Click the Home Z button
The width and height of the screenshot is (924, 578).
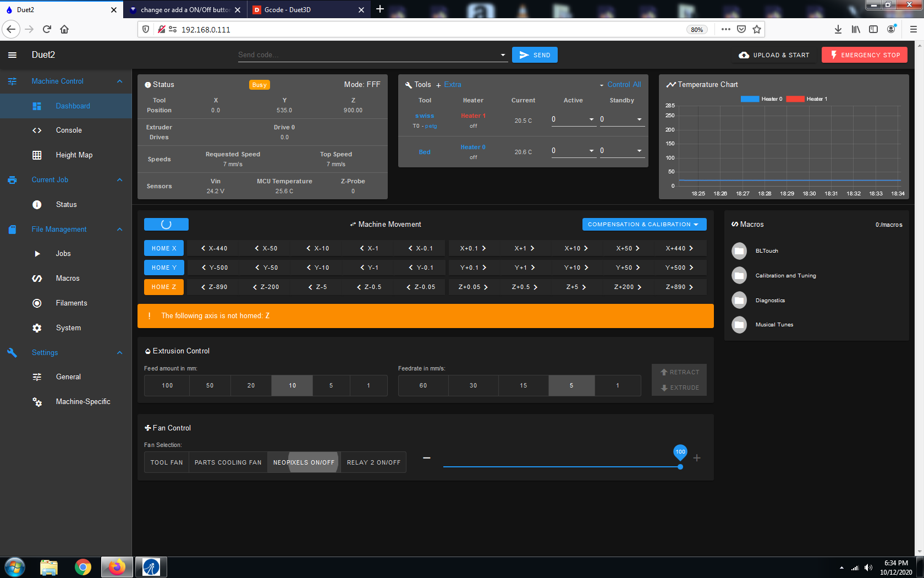[x=164, y=287]
